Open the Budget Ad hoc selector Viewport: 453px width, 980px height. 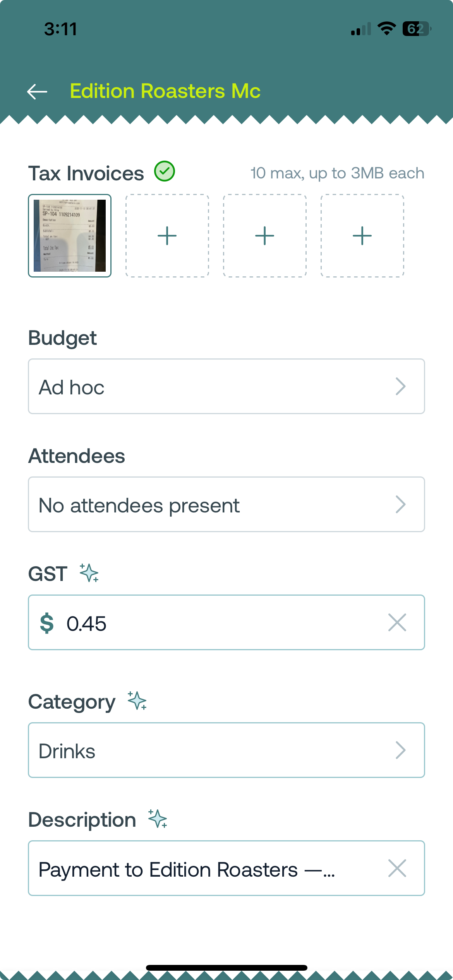(226, 386)
